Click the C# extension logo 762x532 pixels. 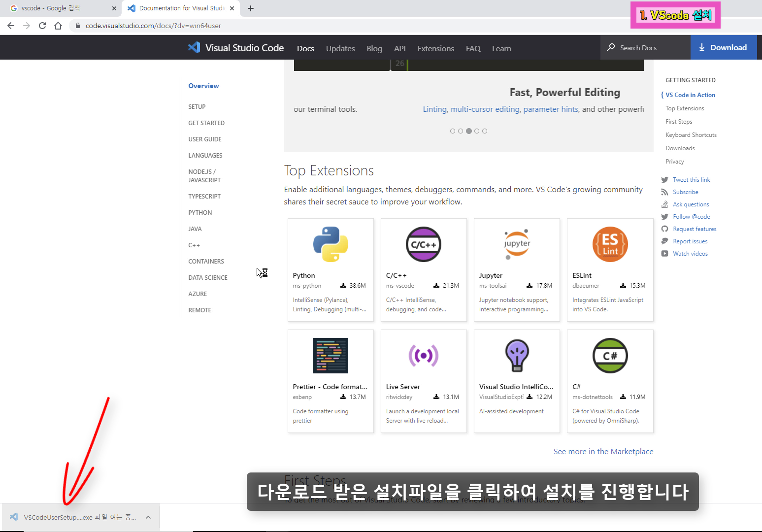coord(610,356)
